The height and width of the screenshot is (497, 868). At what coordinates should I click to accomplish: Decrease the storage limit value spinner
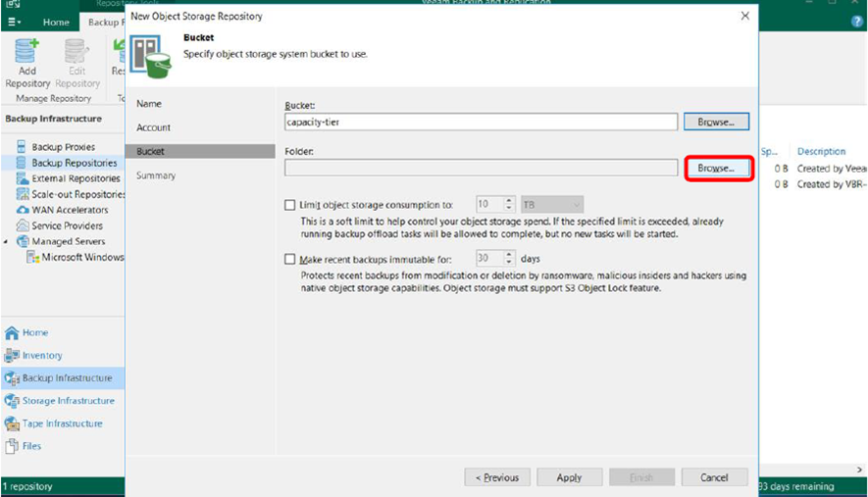509,209
